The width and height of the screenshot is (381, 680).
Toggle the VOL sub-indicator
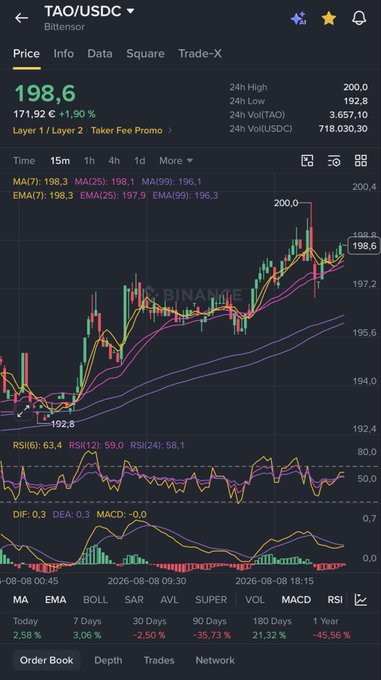click(x=255, y=600)
